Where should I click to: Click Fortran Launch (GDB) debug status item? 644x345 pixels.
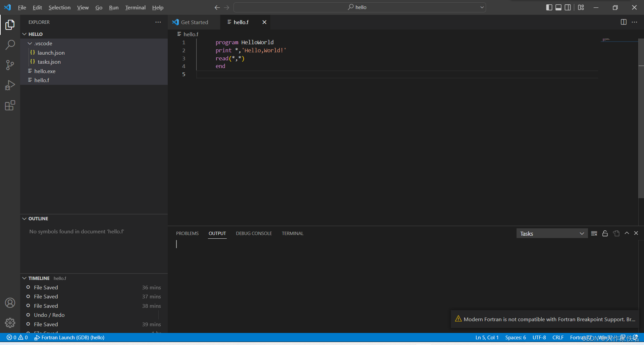(69, 337)
